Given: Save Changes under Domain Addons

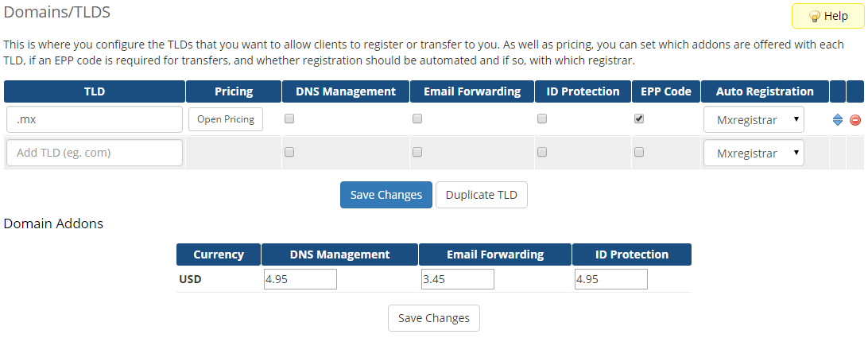Looking at the screenshot, I should coord(434,318).
